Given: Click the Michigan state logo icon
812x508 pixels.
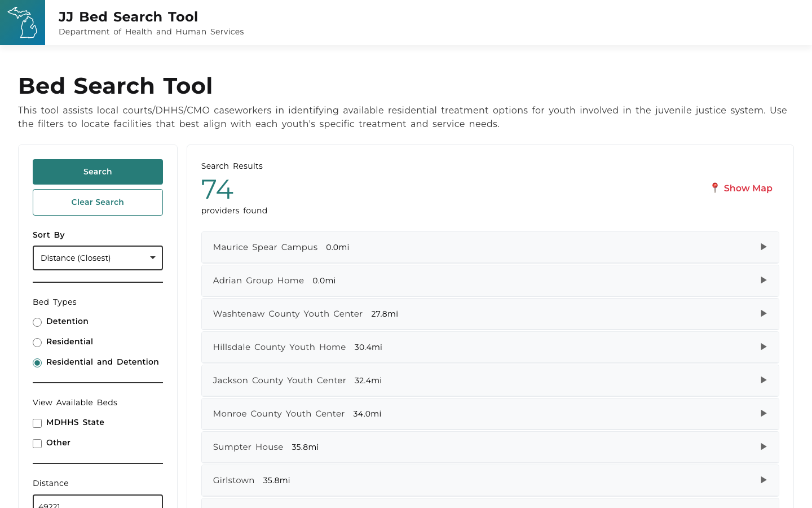Looking at the screenshot, I should 23,23.
